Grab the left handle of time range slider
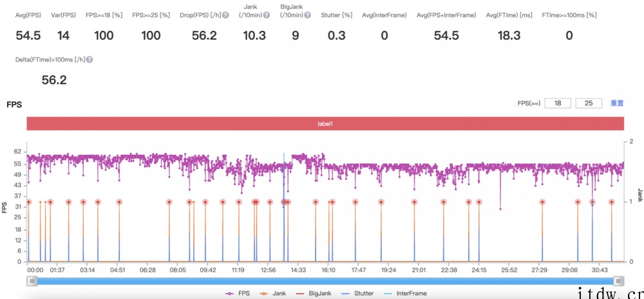The image size is (644, 299). click(x=32, y=281)
